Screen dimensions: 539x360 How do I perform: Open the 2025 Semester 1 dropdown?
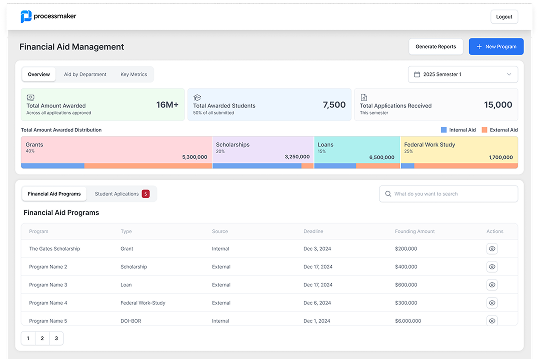(x=463, y=74)
